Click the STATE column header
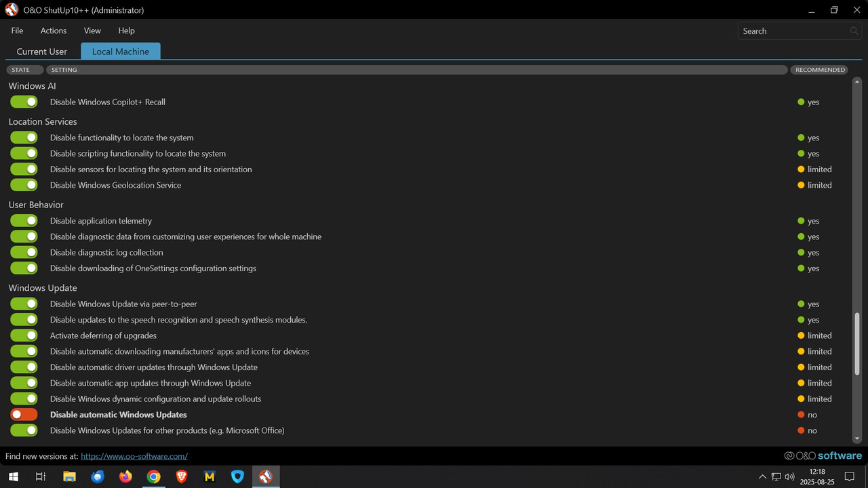The image size is (868, 488). pyautogui.click(x=24, y=70)
